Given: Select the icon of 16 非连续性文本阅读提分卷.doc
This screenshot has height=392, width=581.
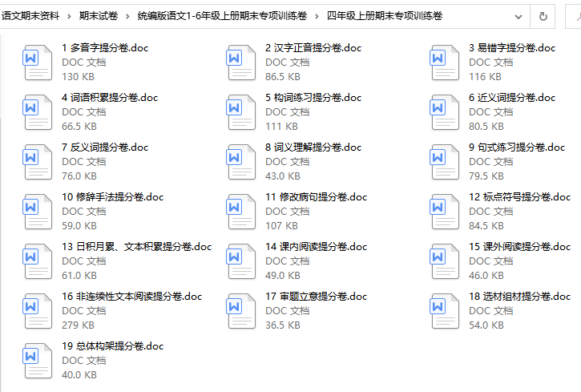Looking at the screenshot, I should pos(38,310).
